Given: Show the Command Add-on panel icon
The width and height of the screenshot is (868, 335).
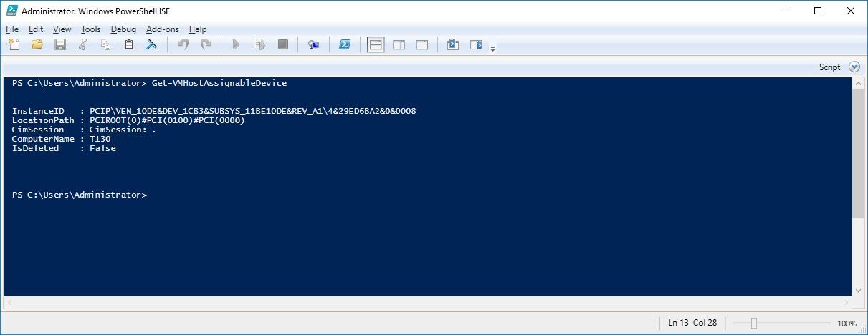Looking at the screenshot, I should (476, 44).
